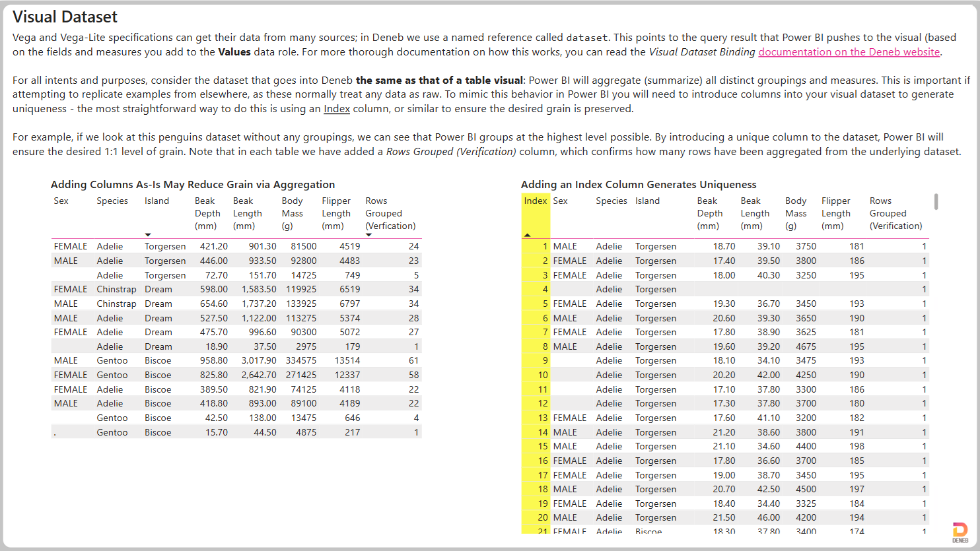Click the Species header in the aggregation table

[112, 201]
